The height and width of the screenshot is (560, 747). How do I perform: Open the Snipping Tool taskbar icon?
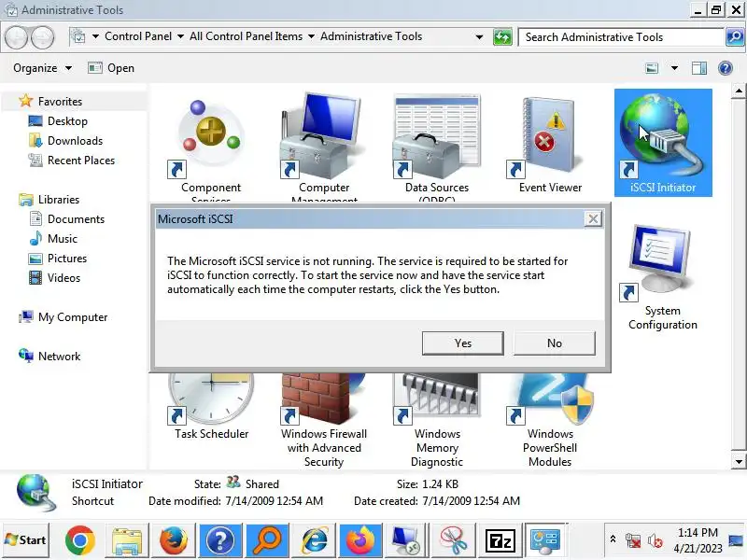pos(454,540)
